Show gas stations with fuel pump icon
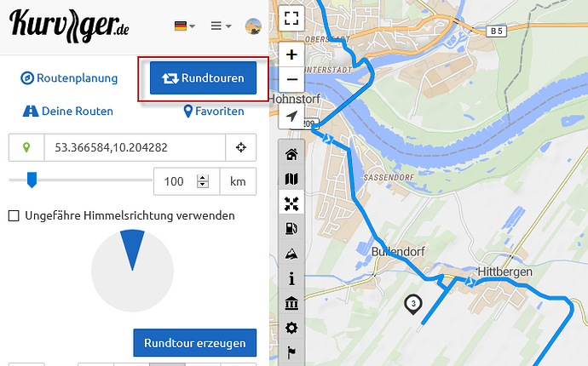 coord(291,228)
